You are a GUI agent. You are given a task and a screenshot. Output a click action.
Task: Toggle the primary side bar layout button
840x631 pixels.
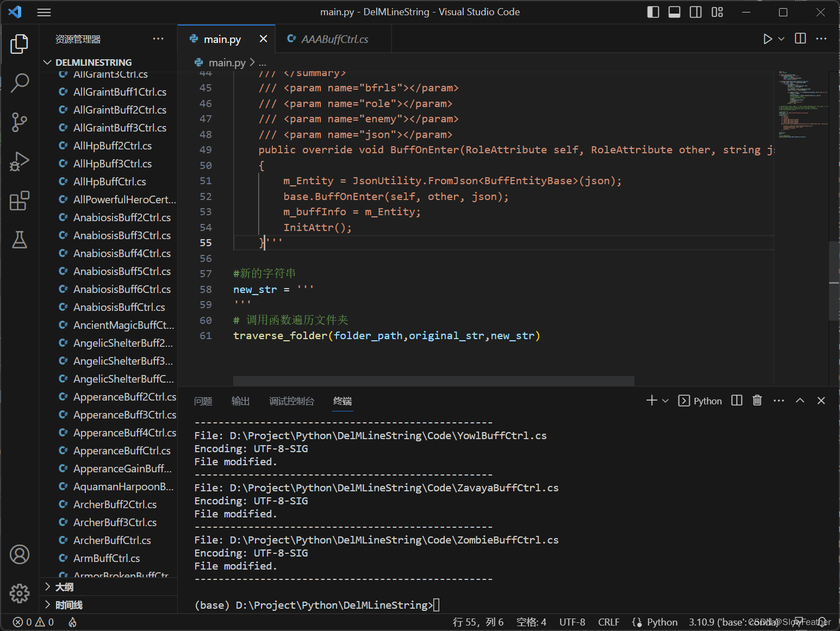(653, 12)
